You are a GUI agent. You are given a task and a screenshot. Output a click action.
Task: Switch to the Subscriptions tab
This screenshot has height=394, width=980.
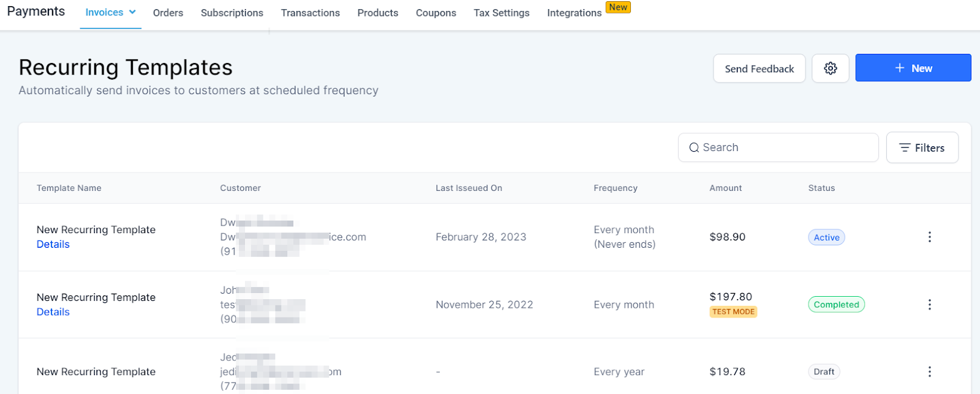232,13
